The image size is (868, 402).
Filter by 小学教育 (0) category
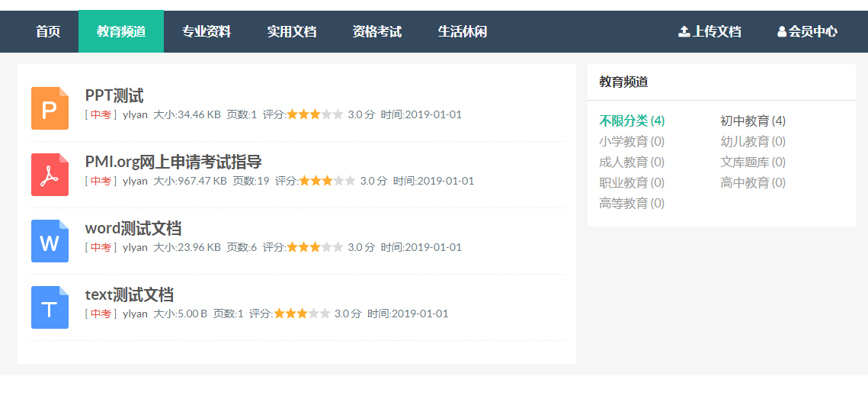coord(632,141)
